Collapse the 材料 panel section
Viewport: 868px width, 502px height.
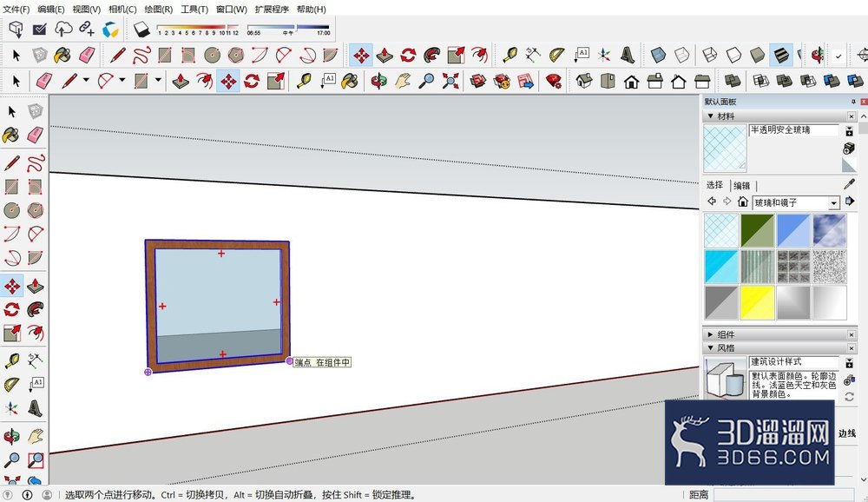(710, 116)
